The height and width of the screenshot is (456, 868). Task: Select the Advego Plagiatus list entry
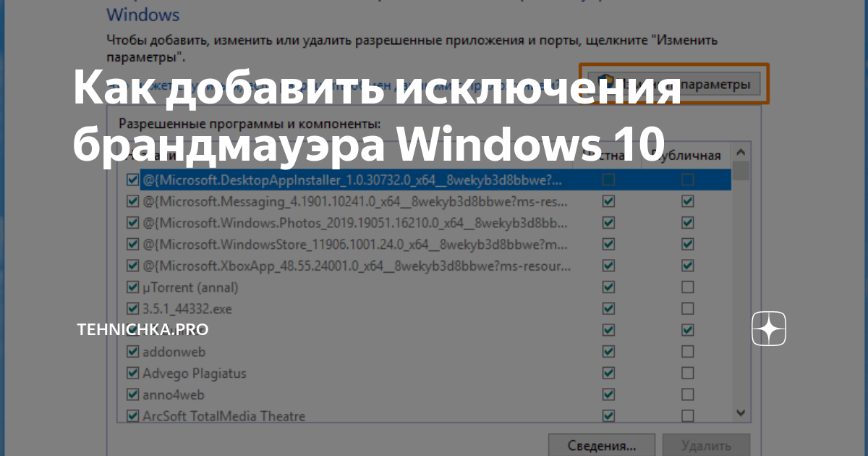[194, 373]
